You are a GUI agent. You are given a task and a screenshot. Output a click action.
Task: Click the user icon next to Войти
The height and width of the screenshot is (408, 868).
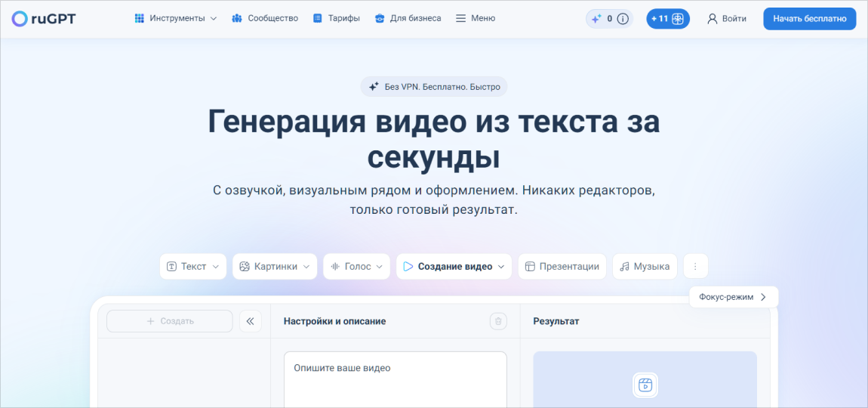712,19
